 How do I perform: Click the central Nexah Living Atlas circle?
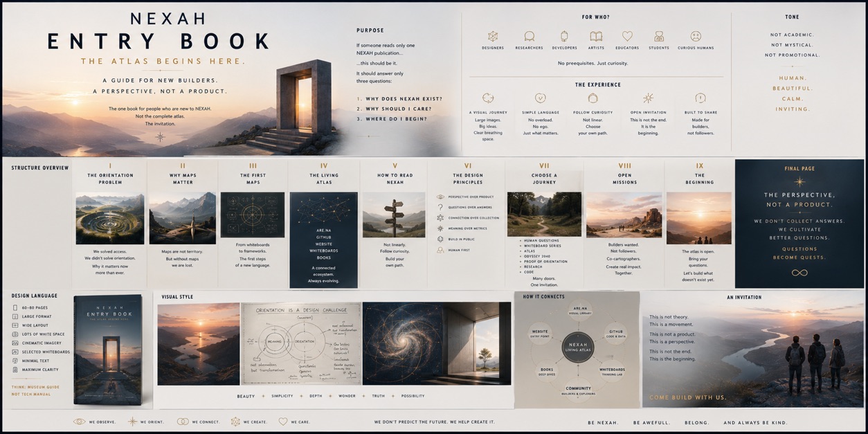coord(578,346)
